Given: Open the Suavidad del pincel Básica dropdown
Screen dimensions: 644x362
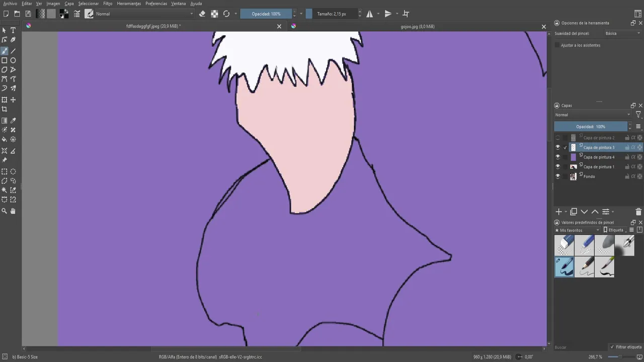Looking at the screenshot, I should click(x=622, y=34).
